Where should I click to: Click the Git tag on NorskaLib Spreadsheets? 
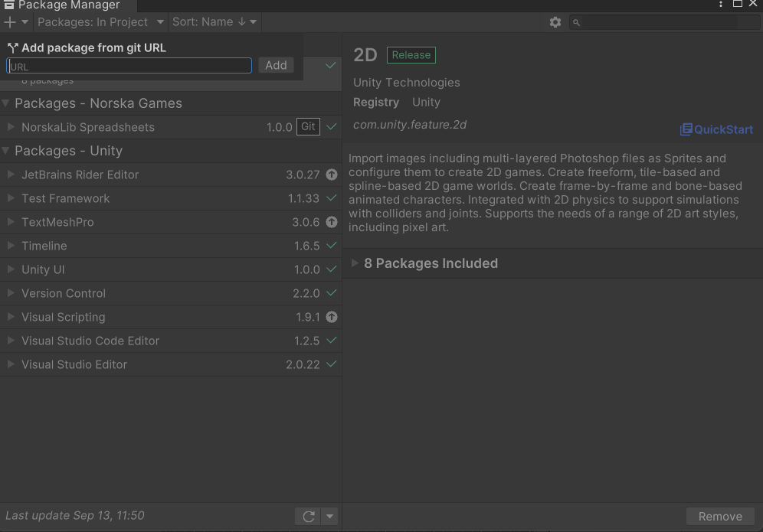308,126
